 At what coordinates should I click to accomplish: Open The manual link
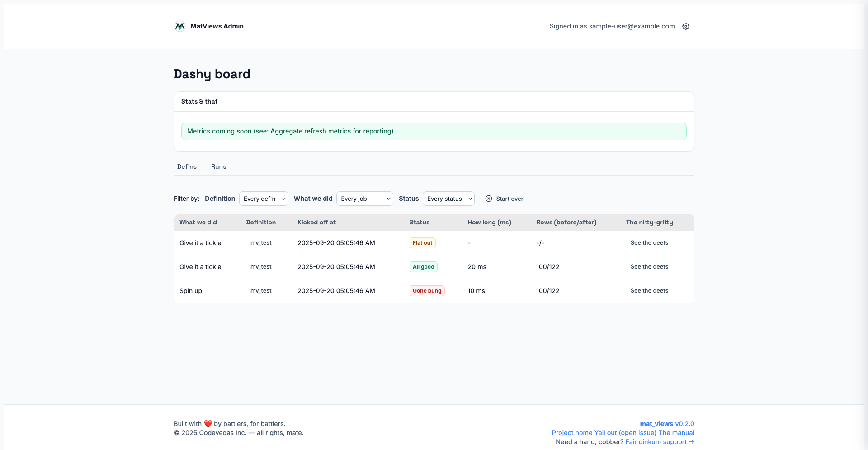pyautogui.click(x=676, y=433)
